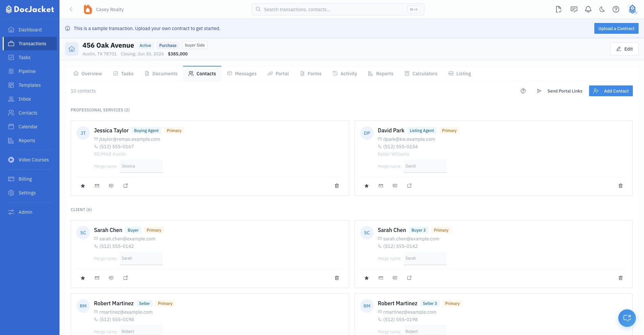This screenshot has width=644, height=335.
Task: Open the Documents tab
Action: [161, 74]
